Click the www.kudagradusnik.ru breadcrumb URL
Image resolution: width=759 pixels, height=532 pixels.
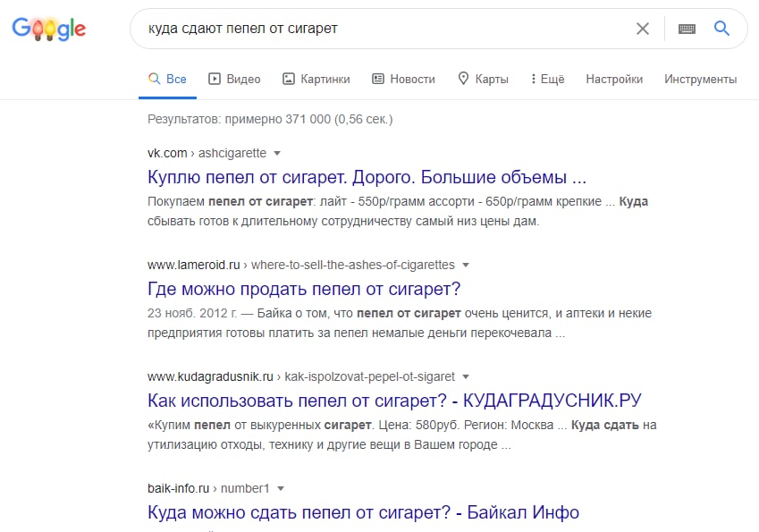coord(301,376)
